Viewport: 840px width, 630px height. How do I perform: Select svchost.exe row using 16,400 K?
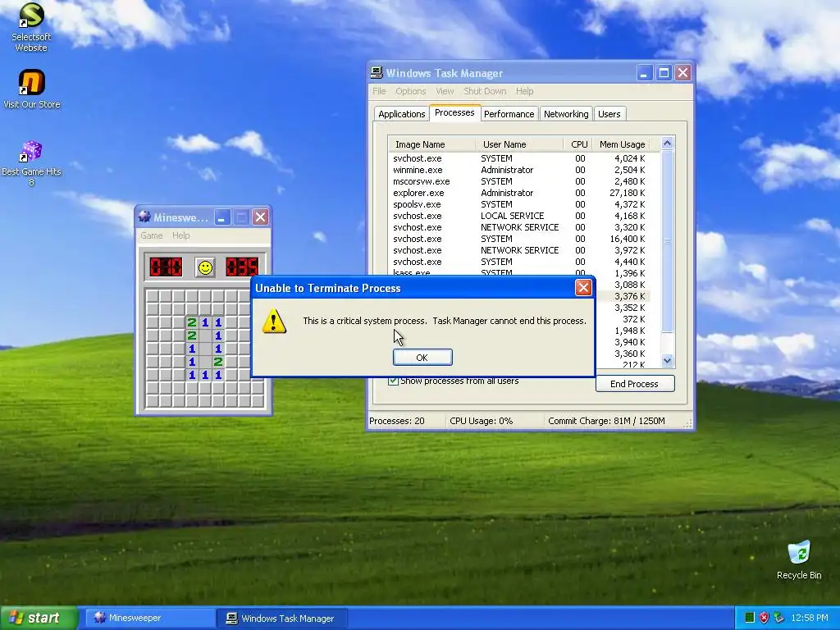[x=518, y=239]
